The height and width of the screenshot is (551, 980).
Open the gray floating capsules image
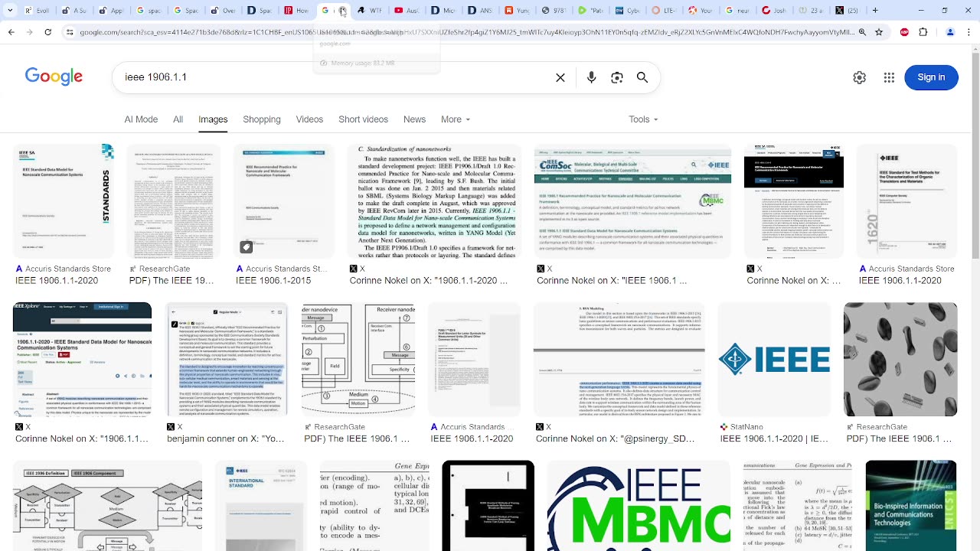tap(900, 360)
